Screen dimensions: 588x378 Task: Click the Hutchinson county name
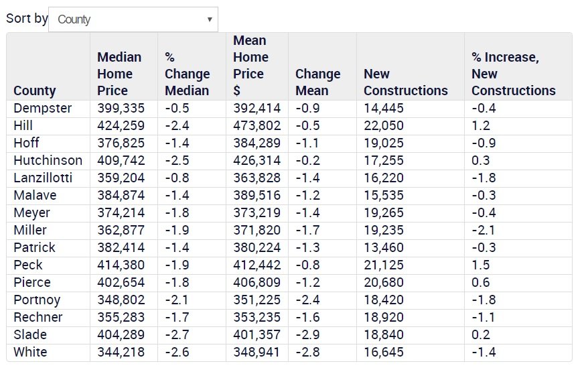pyautogui.click(x=48, y=160)
